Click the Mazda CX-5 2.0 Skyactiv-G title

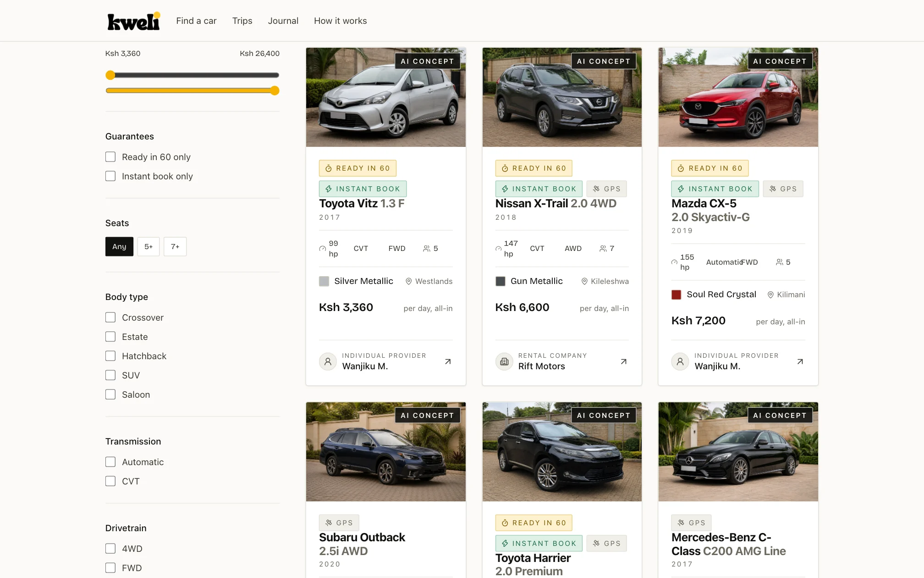tap(710, 210)
